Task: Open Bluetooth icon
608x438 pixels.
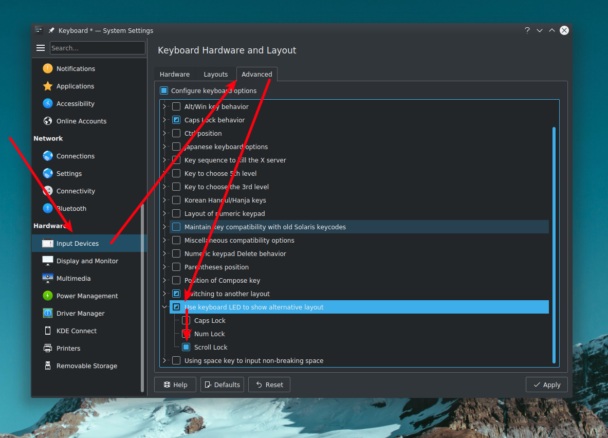Action: (x=48, y=208)
